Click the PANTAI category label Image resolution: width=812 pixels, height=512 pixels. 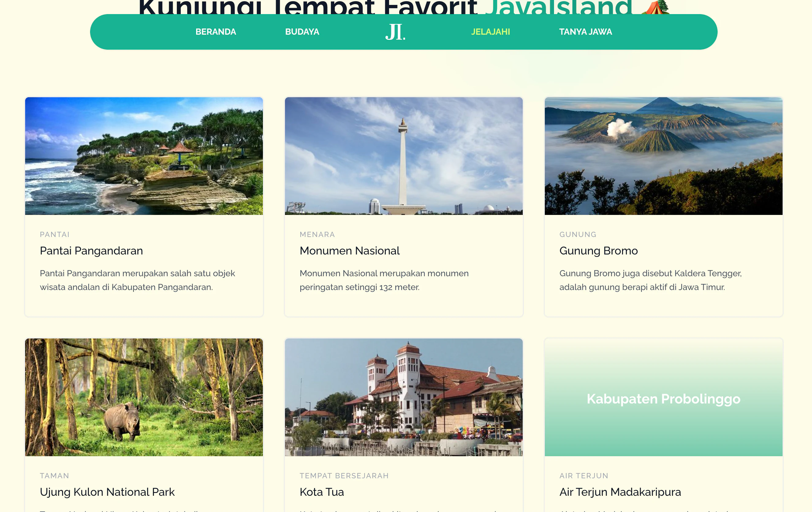(55, 235)
